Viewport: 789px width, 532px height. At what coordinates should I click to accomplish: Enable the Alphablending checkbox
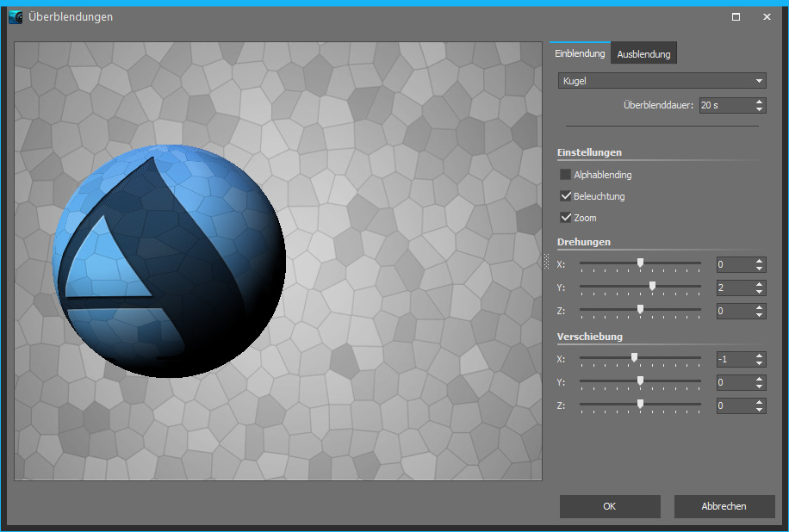[x=566, y=175]
